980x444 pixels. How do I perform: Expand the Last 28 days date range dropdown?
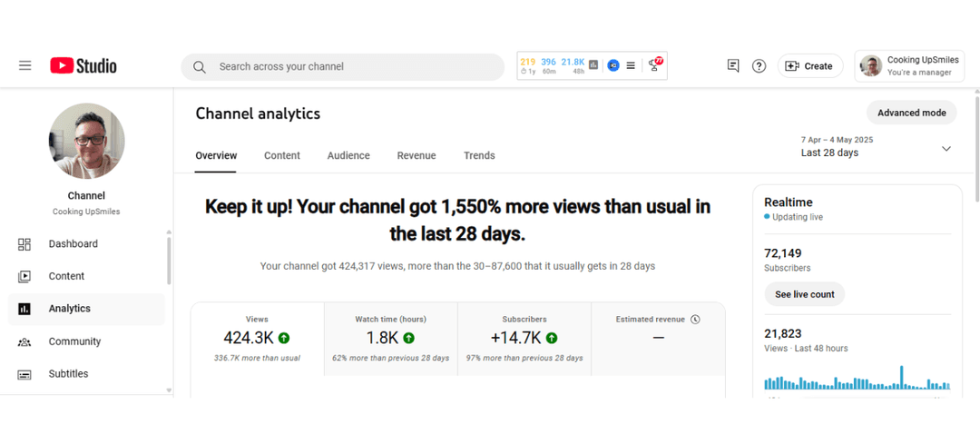click(946, 149)
